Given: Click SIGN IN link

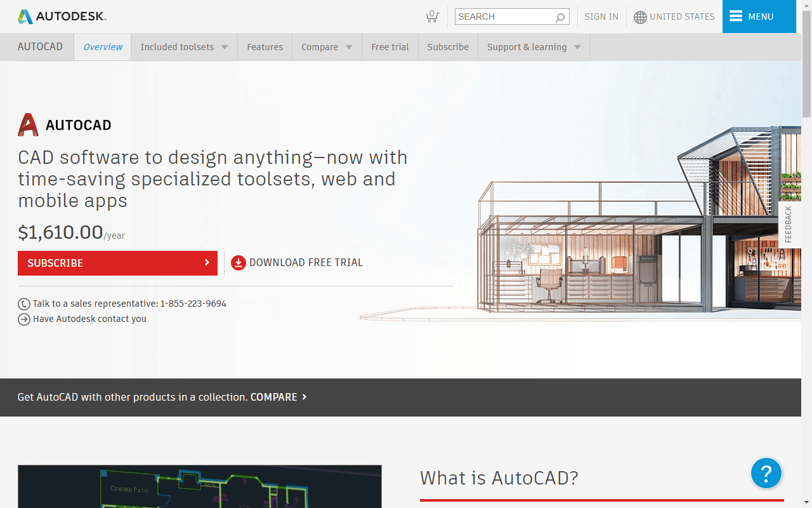Looking at the screenshot, I should tap(601, 17).
